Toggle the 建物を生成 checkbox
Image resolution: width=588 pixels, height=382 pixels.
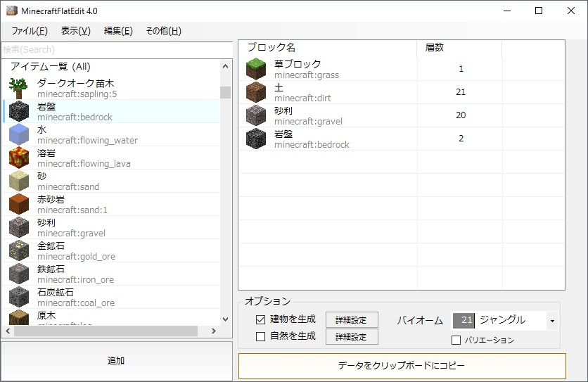click(x=260, y=319)
